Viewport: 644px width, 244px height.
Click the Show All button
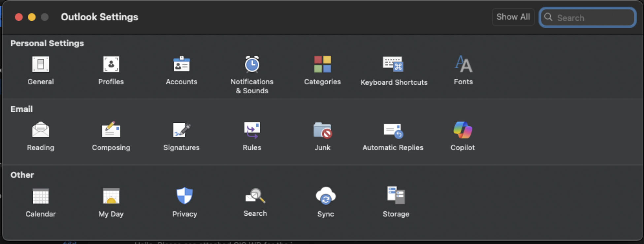point(513,17)
